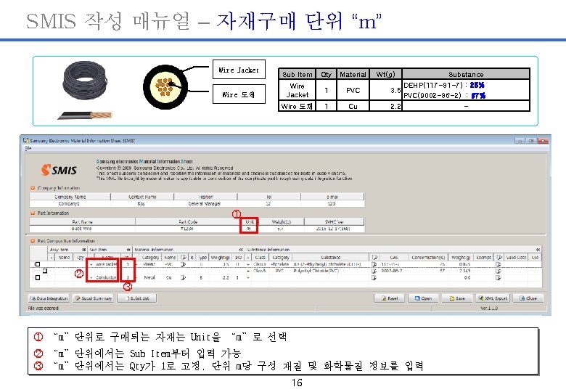This screenshot has height=392, width=566.
Task: Click the Wire Jacket label box in diagram
Action: pos(239,70)
